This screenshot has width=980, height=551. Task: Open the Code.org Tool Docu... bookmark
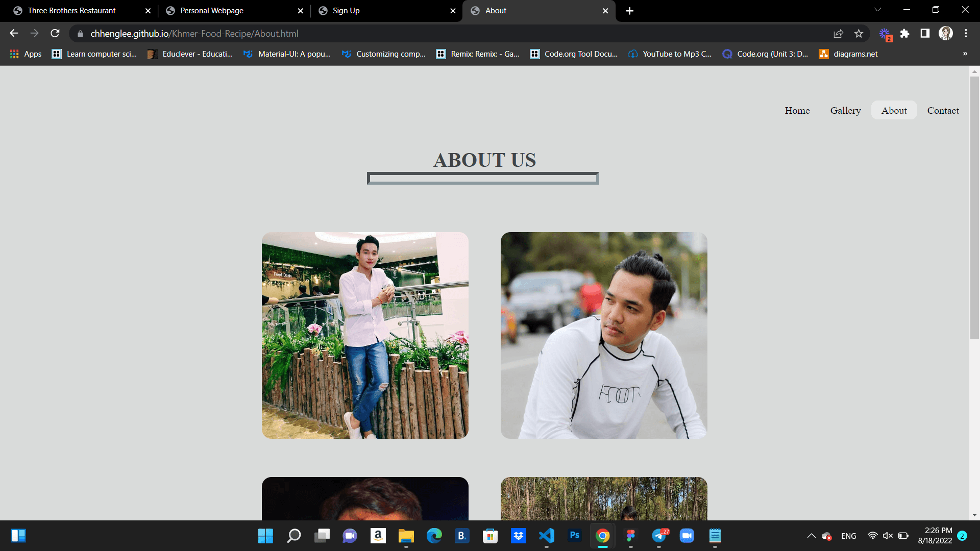[x=574, y=54]
